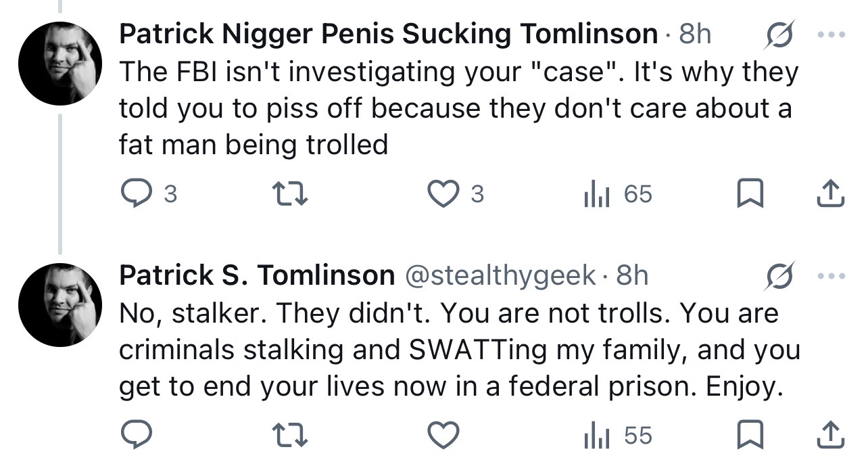The image size is (868, 464).
Task: Open Grok explain icon on @stealthygeek's tweet
Action: click(779, 277)
